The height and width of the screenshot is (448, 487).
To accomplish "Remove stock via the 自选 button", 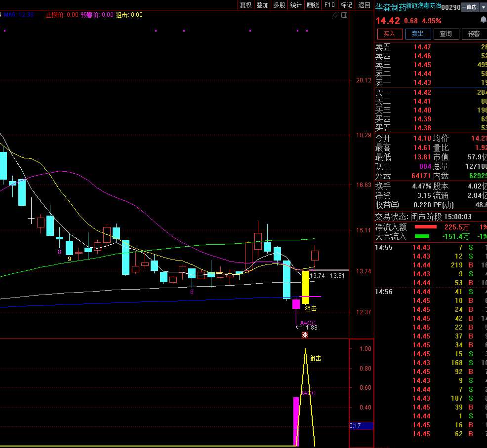I will pos(470,7).
